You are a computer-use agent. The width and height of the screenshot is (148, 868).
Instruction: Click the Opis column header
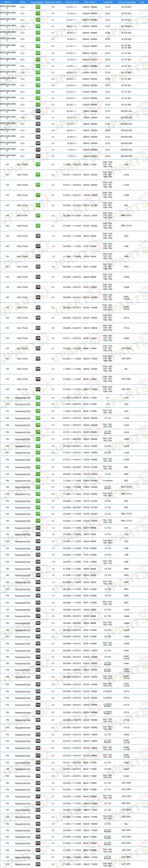(x=142, y=2)
